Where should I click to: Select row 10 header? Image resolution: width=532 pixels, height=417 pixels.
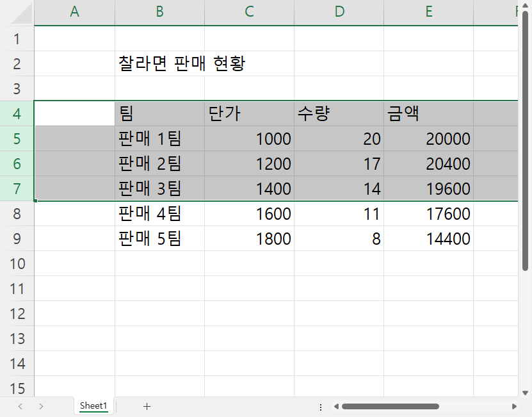(x=17, y=263)
